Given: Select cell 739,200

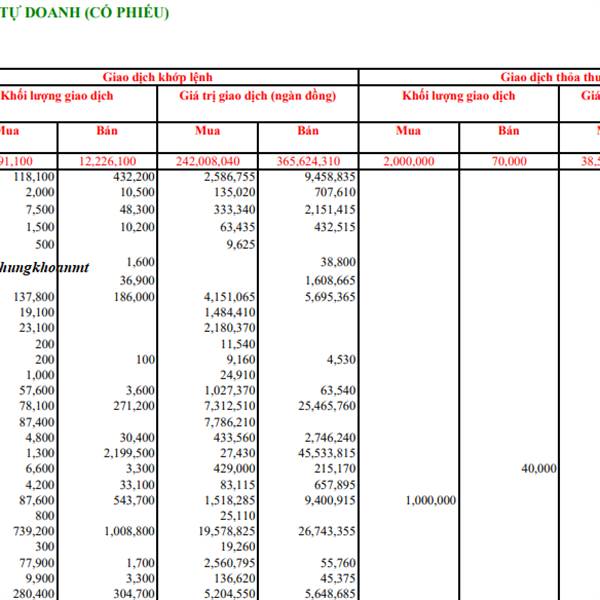Looking at the screenshot, I should pyautogui.click(x=34, y=531).
